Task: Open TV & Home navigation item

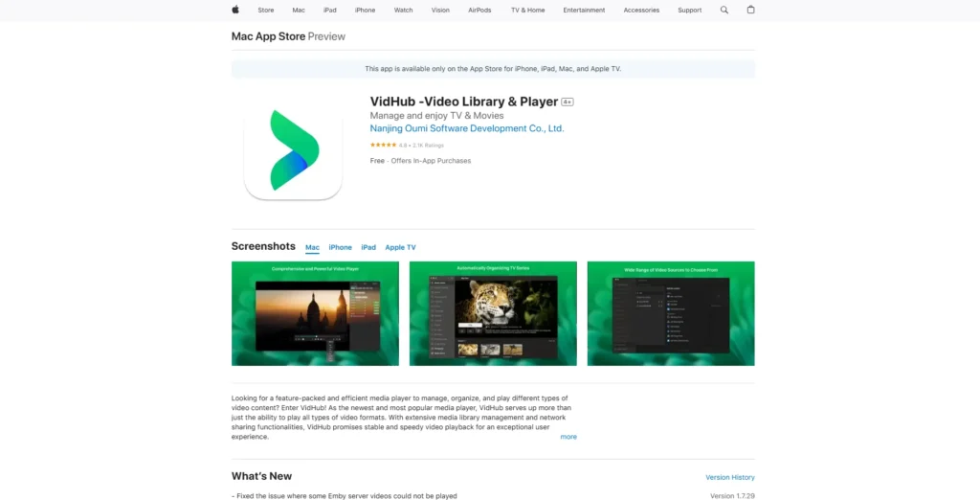Action: click(527, 10)
